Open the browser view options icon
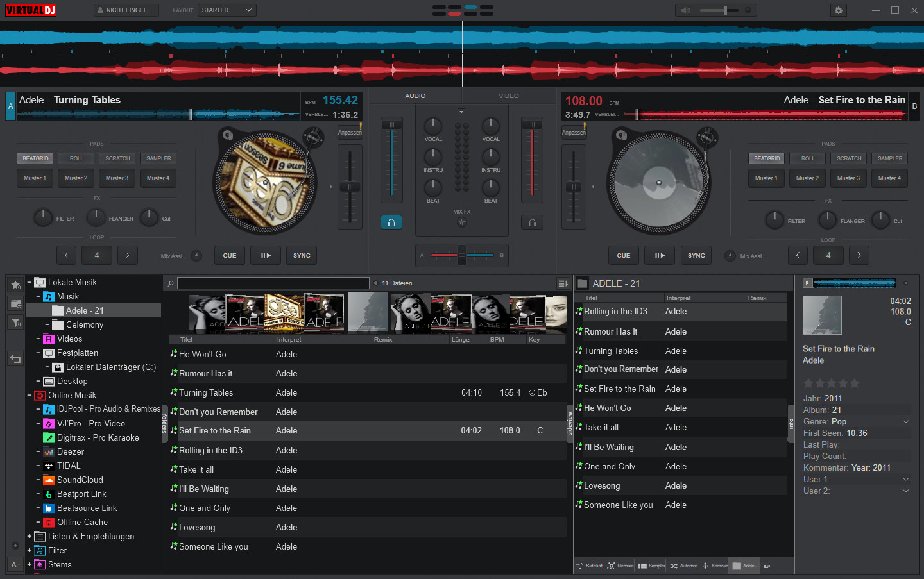This screenshot has height=579, width=924. pyautogui.click(x=563, y=283)
